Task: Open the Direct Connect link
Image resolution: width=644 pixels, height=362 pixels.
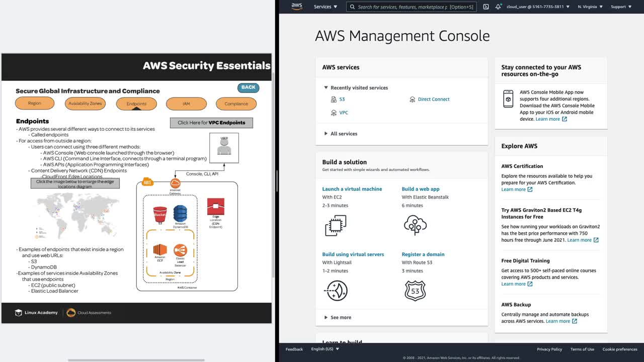Action: pos(434,100)
